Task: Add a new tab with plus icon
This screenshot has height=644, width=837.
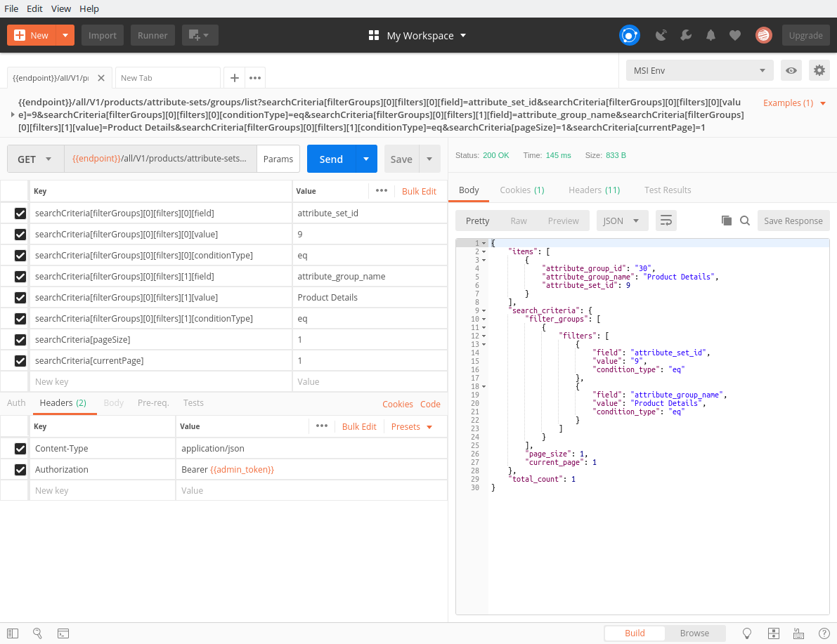Action: click(x=234, y=78)
